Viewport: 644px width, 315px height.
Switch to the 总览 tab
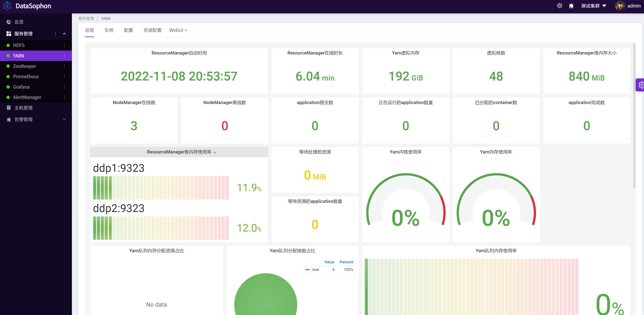pos(89,30)
